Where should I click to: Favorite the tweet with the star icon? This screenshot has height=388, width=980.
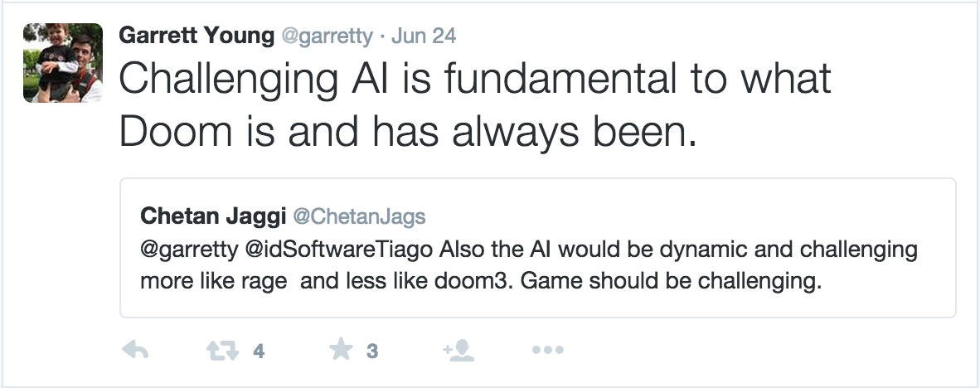pos(340,351)
